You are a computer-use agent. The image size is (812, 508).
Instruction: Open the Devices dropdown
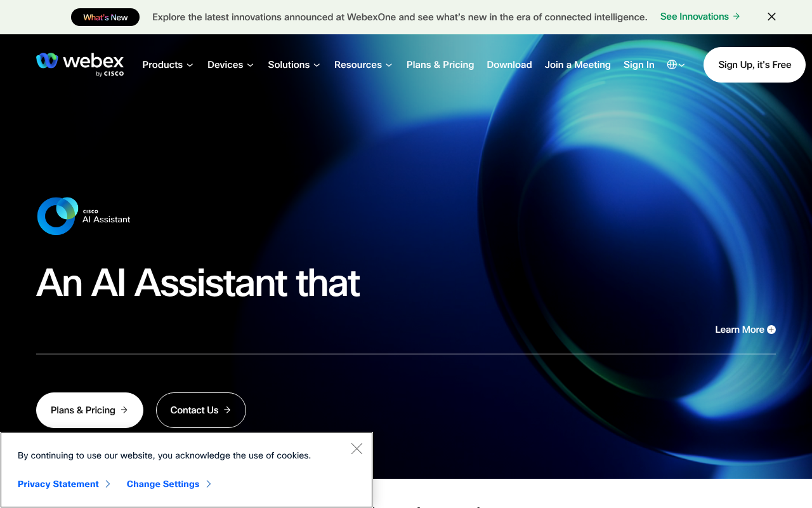click(x=230, y=64)
